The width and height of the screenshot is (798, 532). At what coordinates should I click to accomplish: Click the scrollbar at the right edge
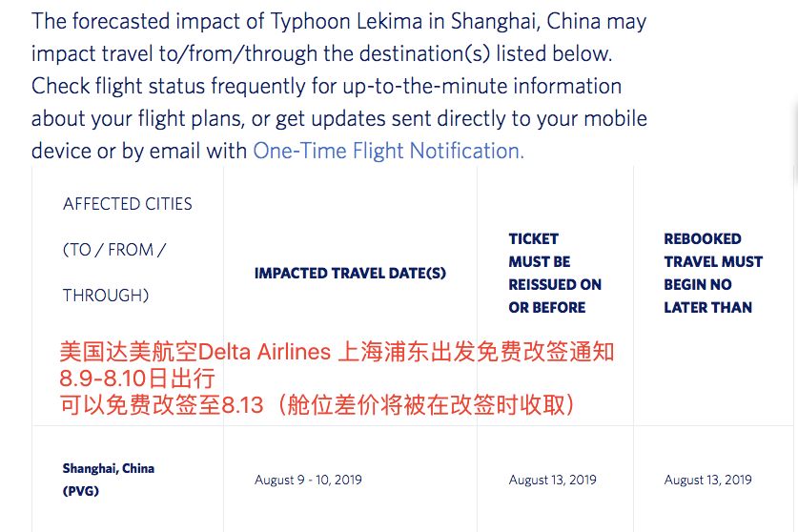coord(795,143)
